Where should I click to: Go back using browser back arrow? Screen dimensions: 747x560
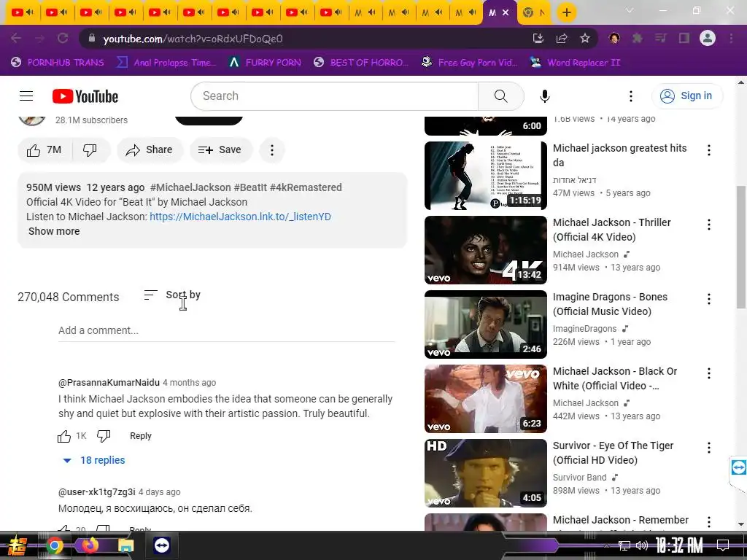[16, 39]
